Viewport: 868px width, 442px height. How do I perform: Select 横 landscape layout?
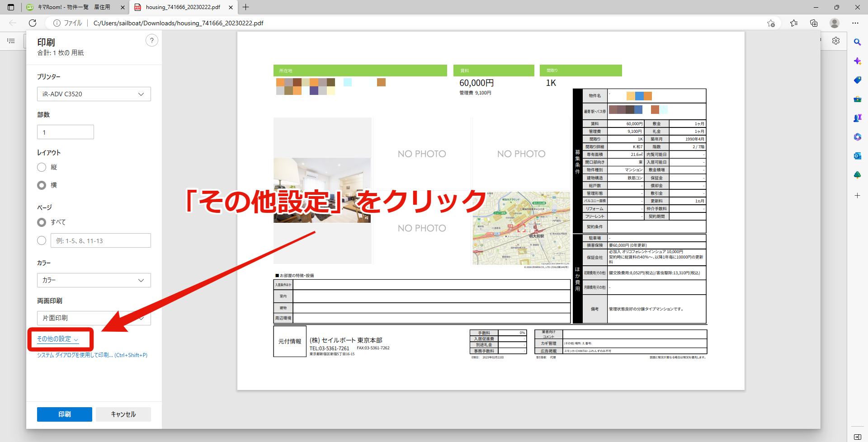(x=42, y=185)
